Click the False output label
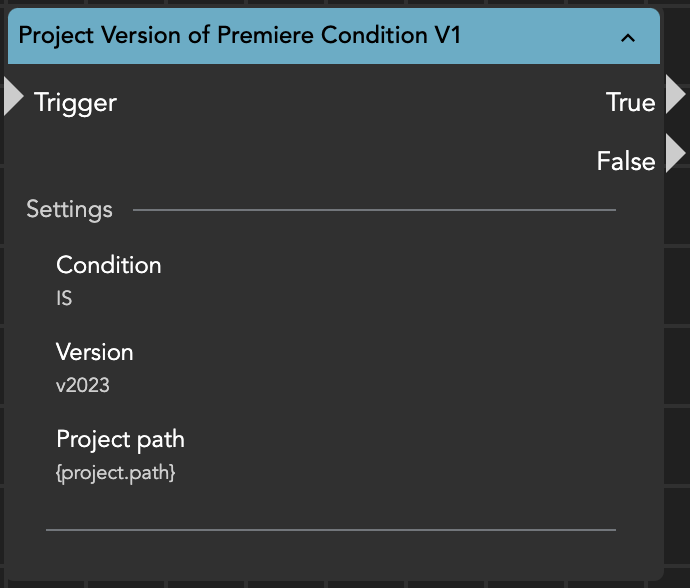Image resolution: width=690 pixels, height=588 pixels. [x=626, y=161]
